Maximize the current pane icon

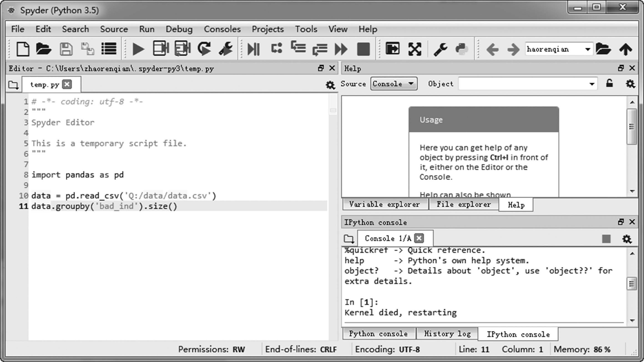[392, 48]
